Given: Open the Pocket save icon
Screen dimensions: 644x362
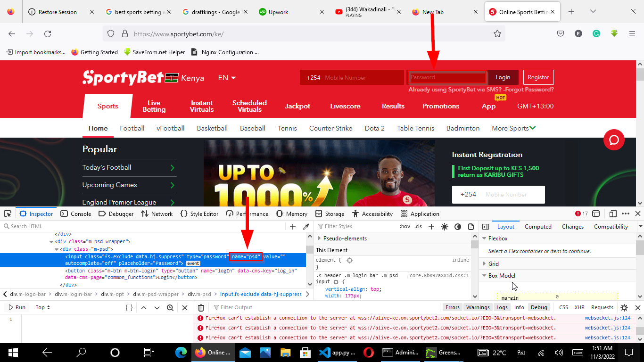Looking at the screenshot, I should click(x=561, y=33).
